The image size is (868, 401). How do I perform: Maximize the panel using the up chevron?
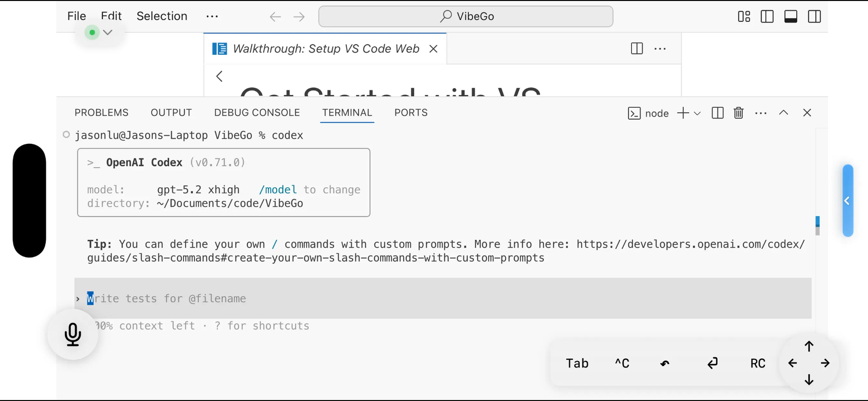click(x=783, y=113)
